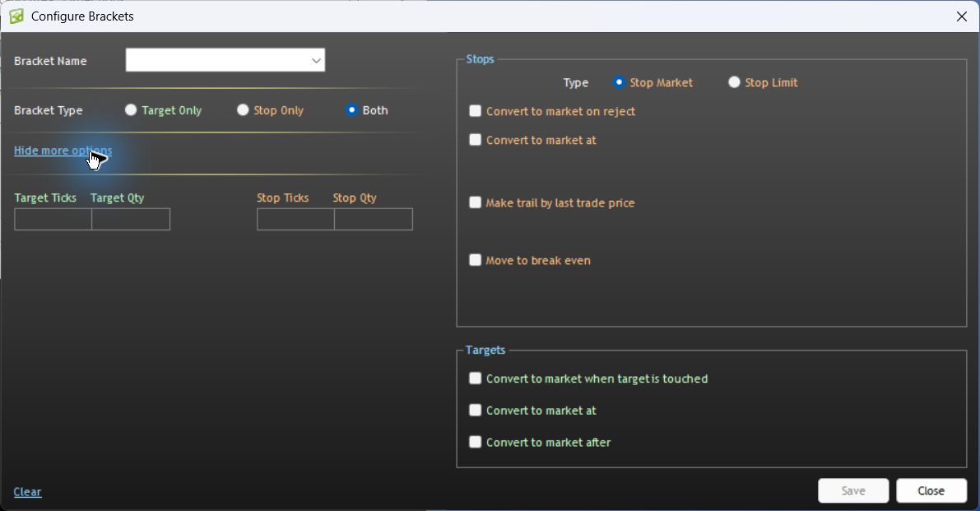Select Stop Only bracket type
This screenshot has height=511, width=980.
point(243,110)
